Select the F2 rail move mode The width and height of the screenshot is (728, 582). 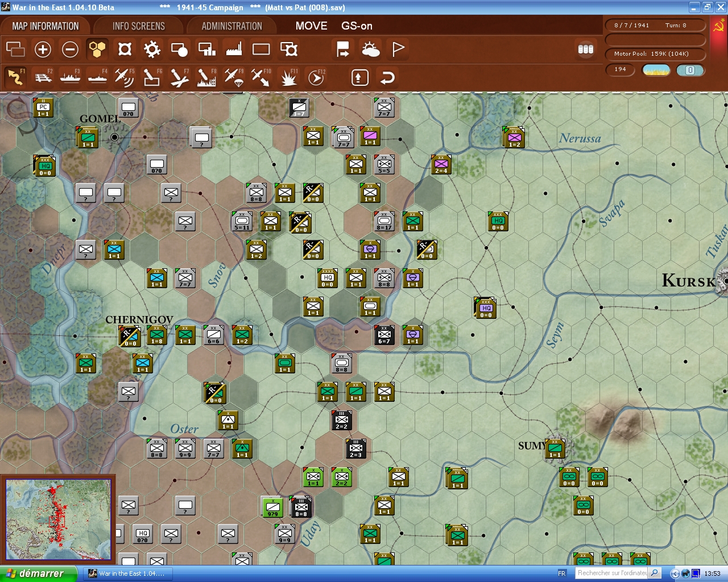click(x=43, y=77)
